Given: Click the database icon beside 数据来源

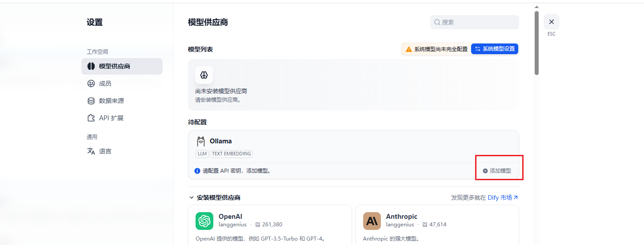Looking at the screenshot, I should 91,101.
